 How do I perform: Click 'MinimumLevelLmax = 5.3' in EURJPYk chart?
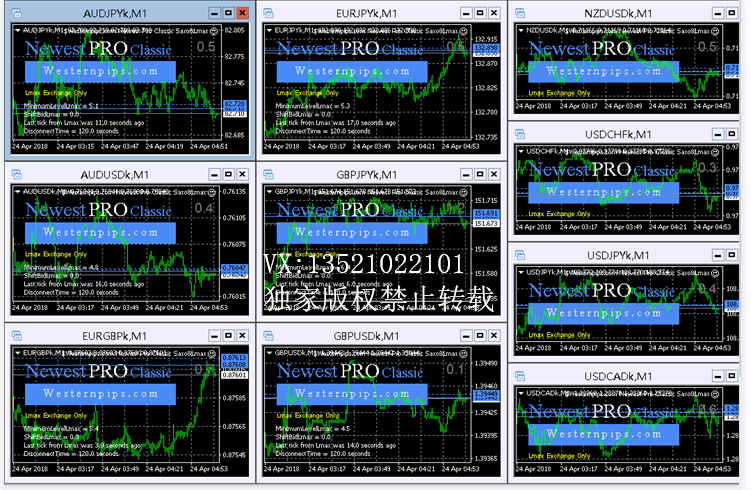tap(313, 106)
